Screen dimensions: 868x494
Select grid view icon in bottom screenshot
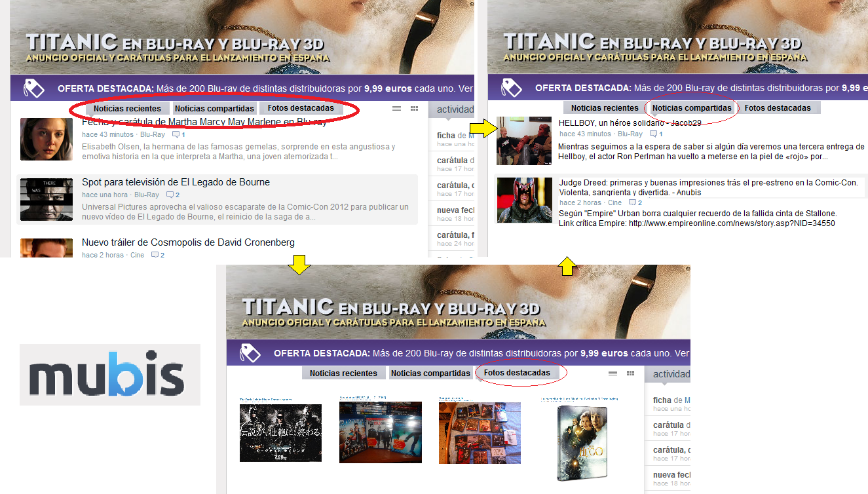point(630,373)
